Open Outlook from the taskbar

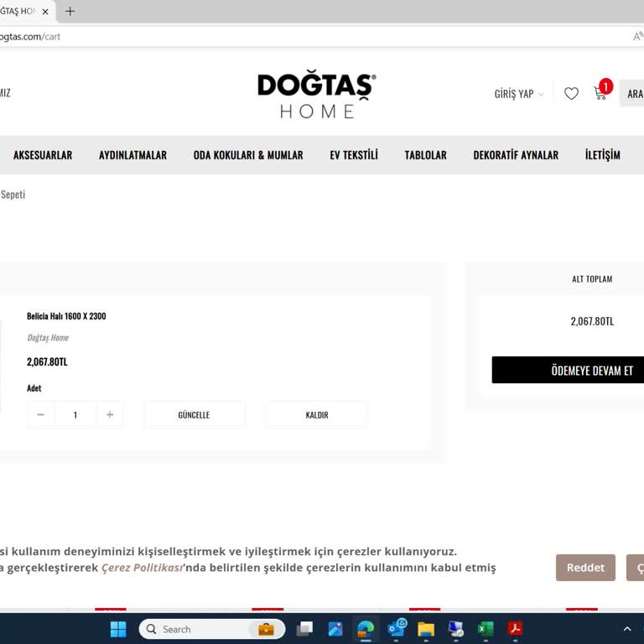click(397, 628)
